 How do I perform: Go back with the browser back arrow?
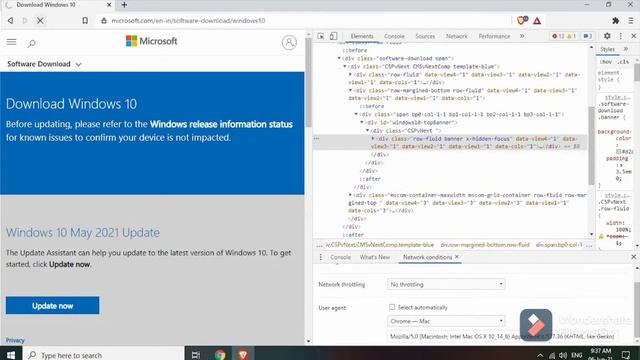tap(11, 20)
